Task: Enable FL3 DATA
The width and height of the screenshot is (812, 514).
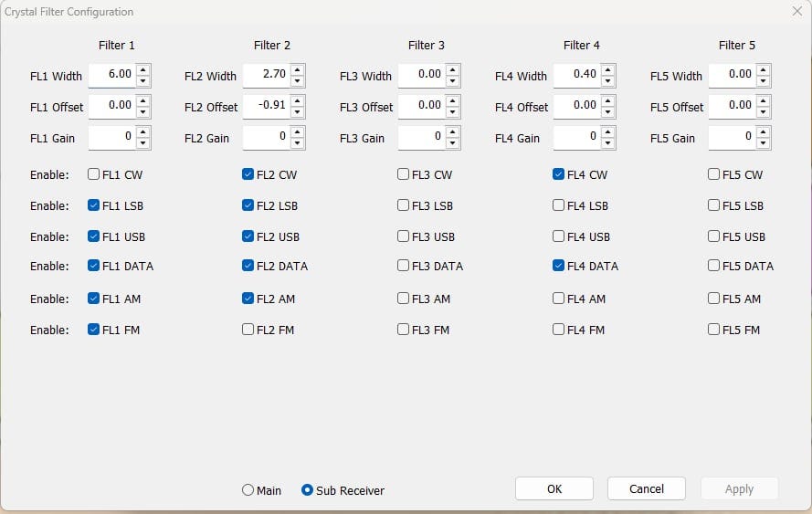Action: coord(403,266)
